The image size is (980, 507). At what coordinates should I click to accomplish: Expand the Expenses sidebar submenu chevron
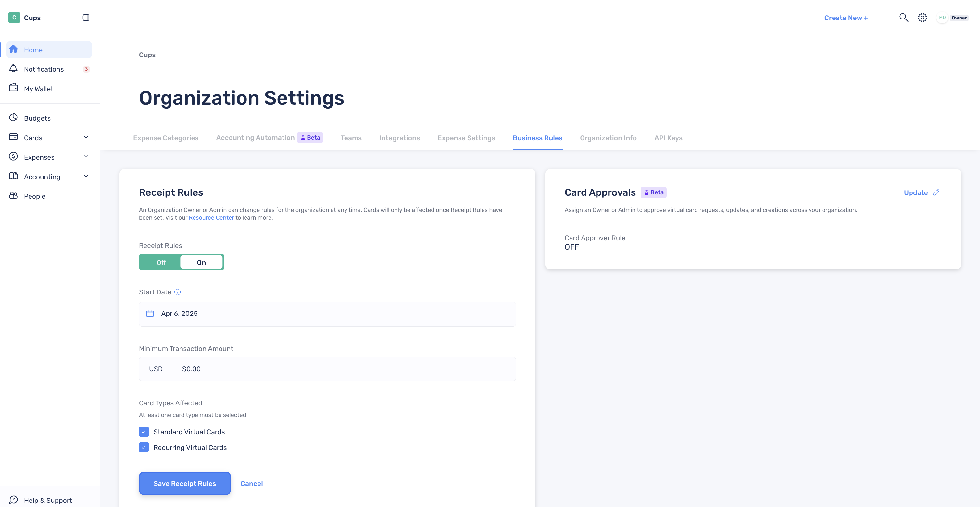(86, 157)
